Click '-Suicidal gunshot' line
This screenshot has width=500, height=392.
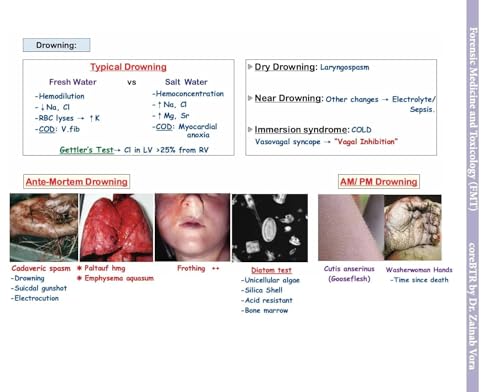point(39,288)
